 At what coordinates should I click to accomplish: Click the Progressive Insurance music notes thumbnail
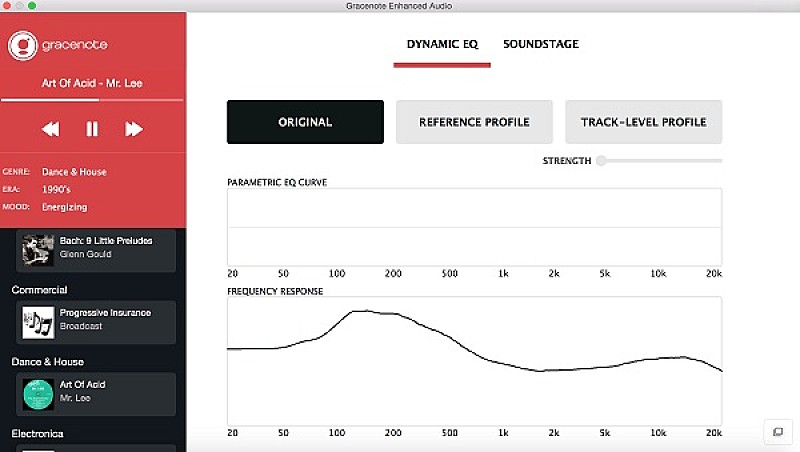[x=38, y=321]
